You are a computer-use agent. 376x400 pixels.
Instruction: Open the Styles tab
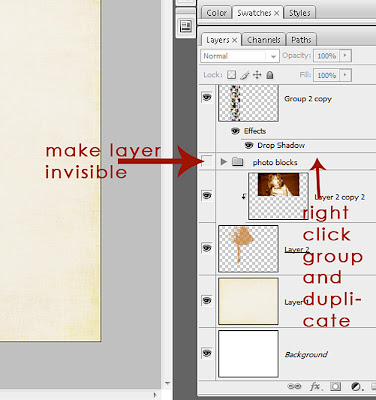[x=299, y=13]
